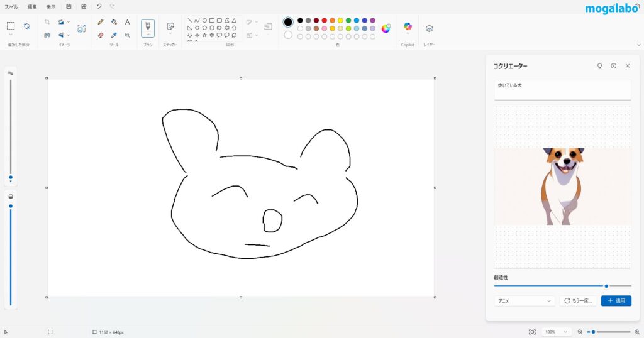Adjust the 創造性 creativity slider

coord(563,286)
